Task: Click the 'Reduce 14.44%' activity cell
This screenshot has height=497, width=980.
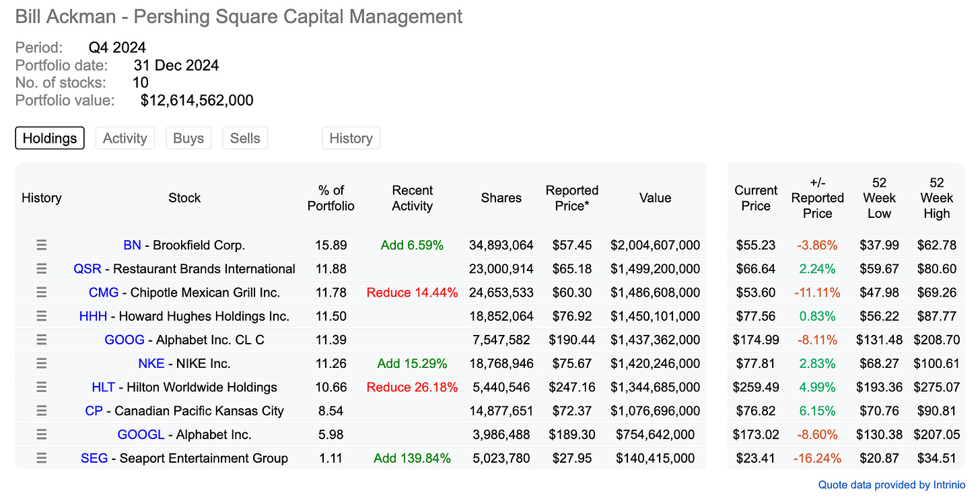Action: point(412,293)
